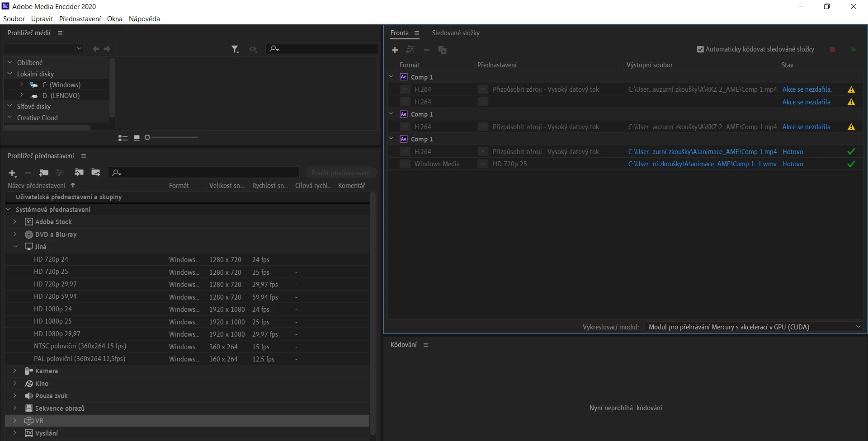Stop the queue with the red stop button
The image size is (868, 441).
[832, 50]
